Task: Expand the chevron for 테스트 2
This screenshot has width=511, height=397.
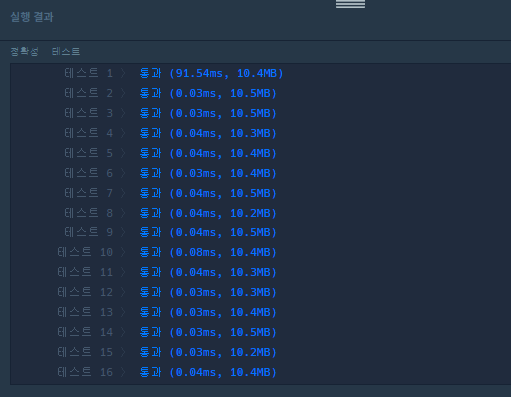Action: click(x=123, y=93)
